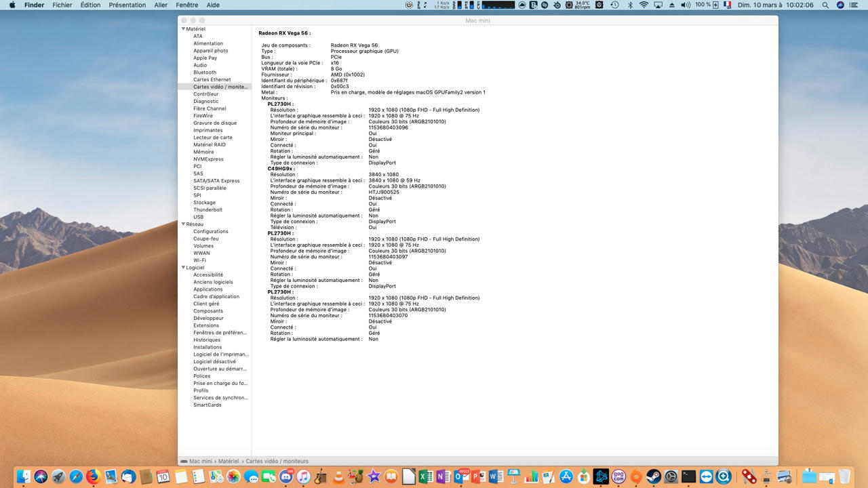This screenshot has width=868, height=488.
Task: Open FaceTime from the Dock
Action: 269,476
